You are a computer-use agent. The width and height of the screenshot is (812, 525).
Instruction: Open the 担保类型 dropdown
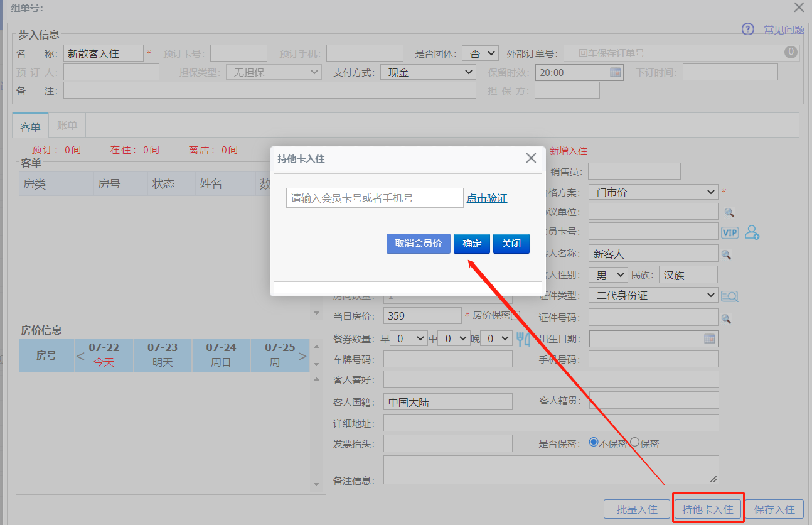pyautogui.click(x=274, y=72)
